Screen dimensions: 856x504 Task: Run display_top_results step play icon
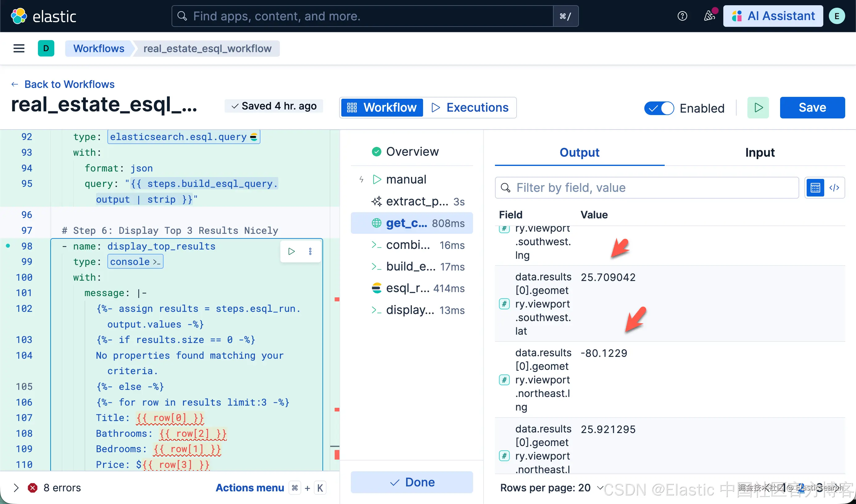pyautogui.click(x=291, y=251)
